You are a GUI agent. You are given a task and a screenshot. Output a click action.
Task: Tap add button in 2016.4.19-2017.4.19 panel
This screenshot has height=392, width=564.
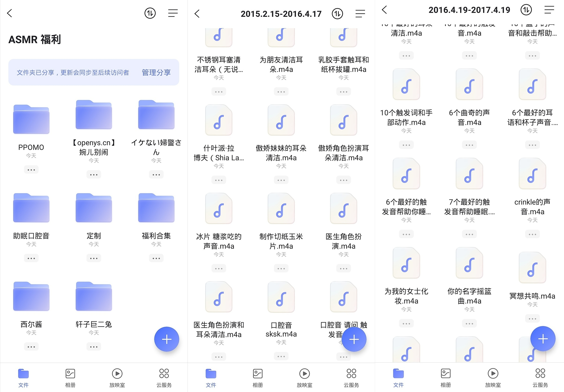tap(543, 339)
